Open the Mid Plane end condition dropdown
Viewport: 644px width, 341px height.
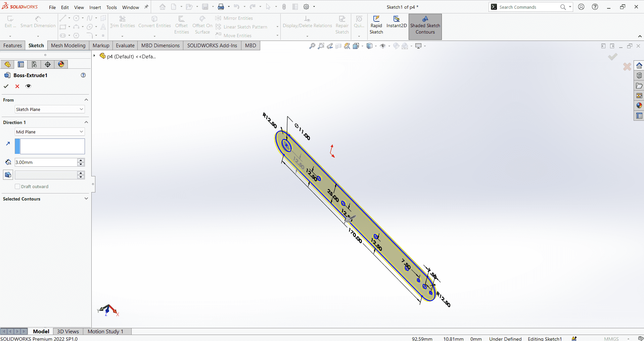coord(50,132)
